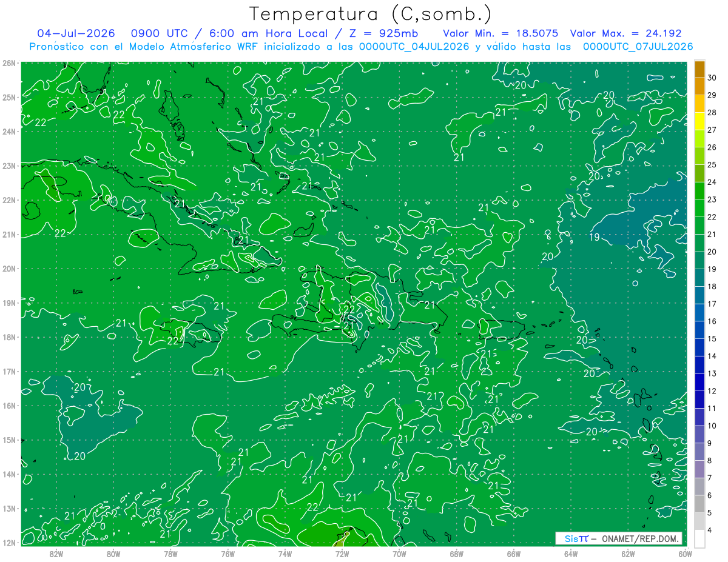728x562 pixels.
Task: Click the "14N" latitude axis label
Action: pos(8,474)
